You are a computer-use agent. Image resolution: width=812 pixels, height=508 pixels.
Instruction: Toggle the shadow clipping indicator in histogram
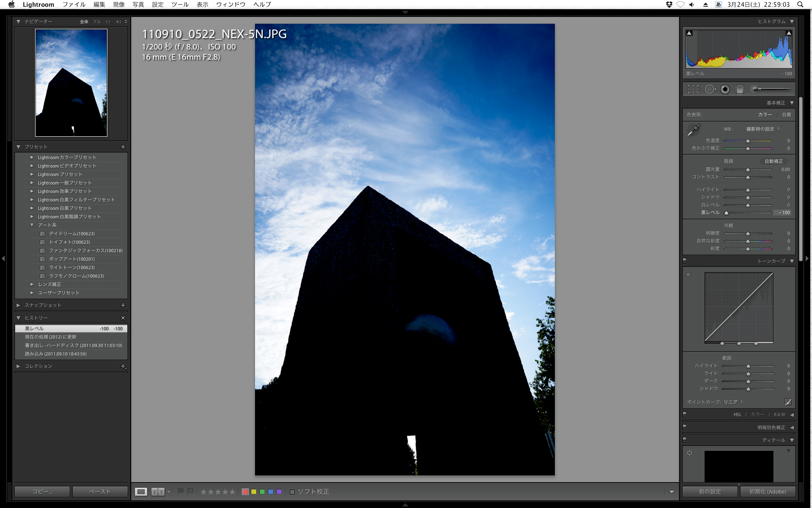point(689,33)
